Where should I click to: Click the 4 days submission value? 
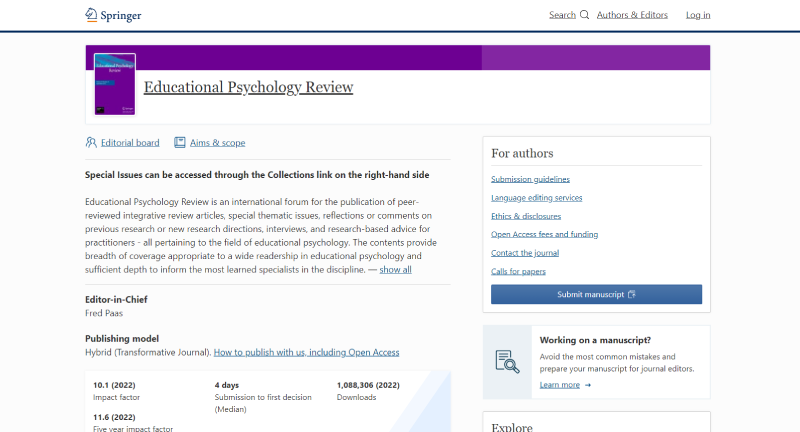tap(227, 385)
